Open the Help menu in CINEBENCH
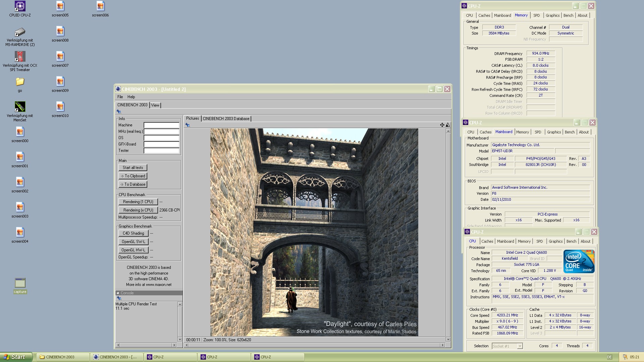 (x=131, y=97)
